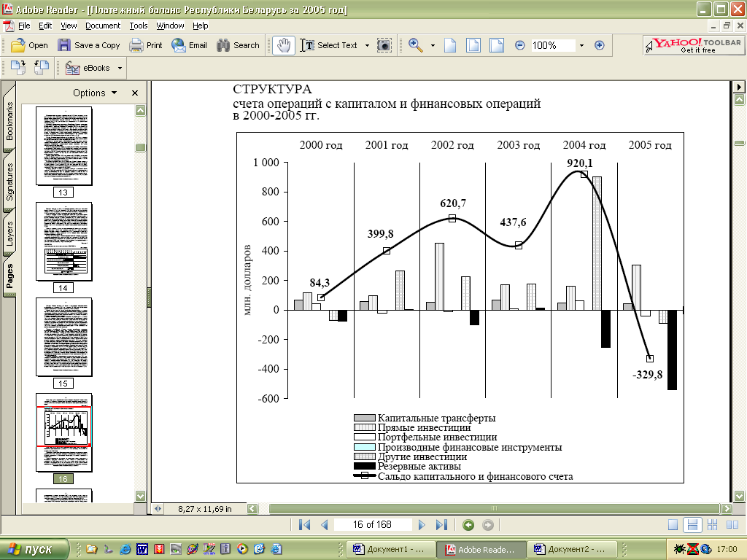Rotate the page clockwise

coord(18,68)
